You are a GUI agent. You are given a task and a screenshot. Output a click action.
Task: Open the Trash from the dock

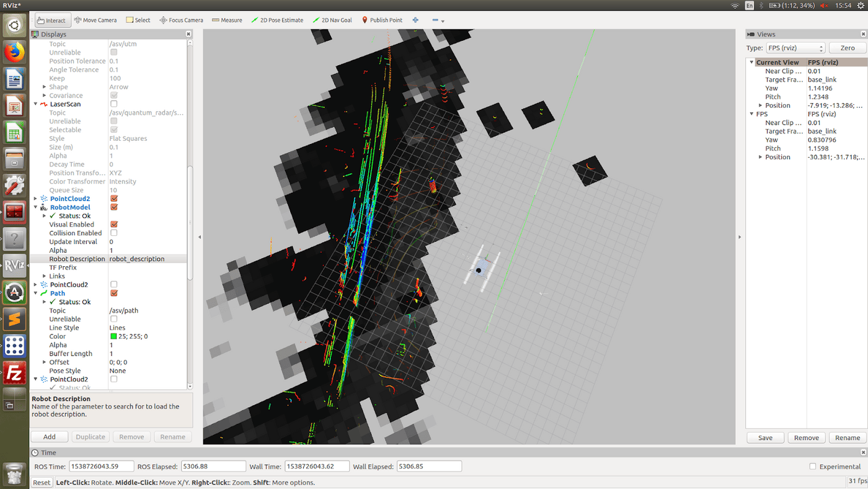tap(14, 473)
